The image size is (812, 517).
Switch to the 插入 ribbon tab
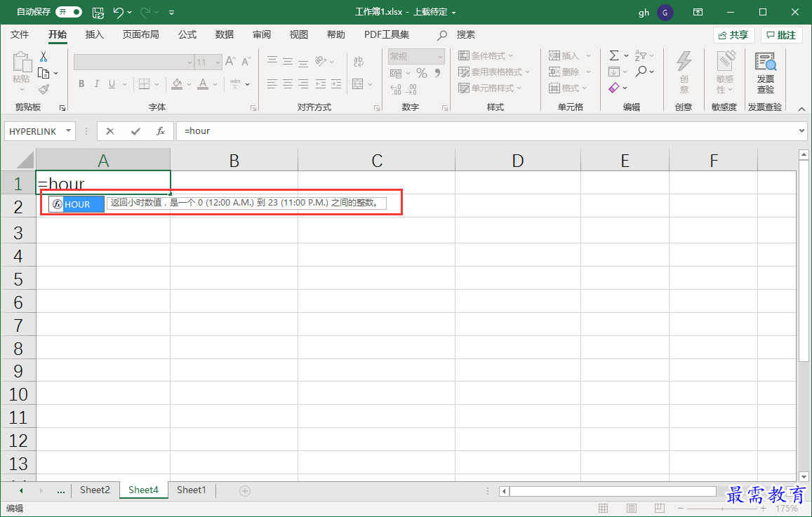click(94, 34)
